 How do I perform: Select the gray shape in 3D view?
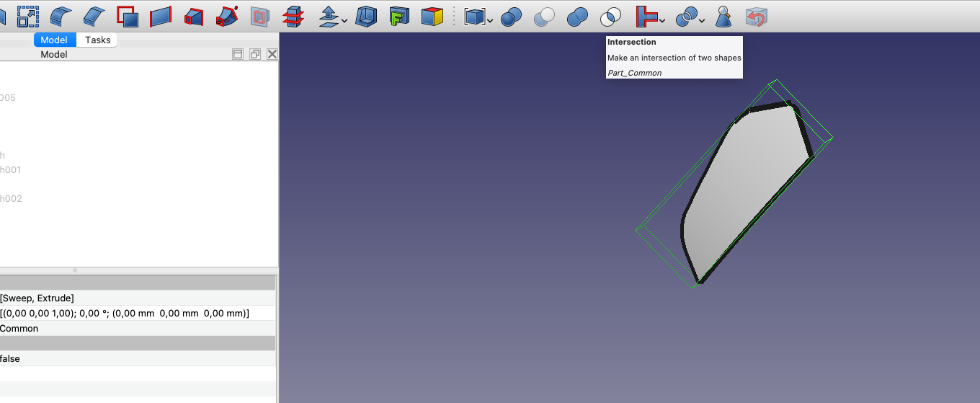(x=742, y=195)
